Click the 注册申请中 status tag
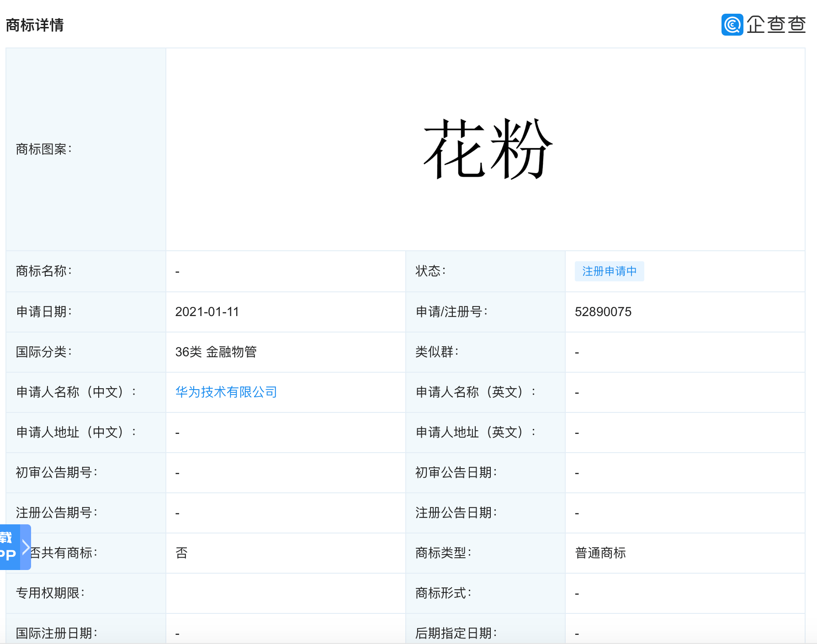Image resolution: width=817 pixels, height=644 pixels. [x=609, y=271]
